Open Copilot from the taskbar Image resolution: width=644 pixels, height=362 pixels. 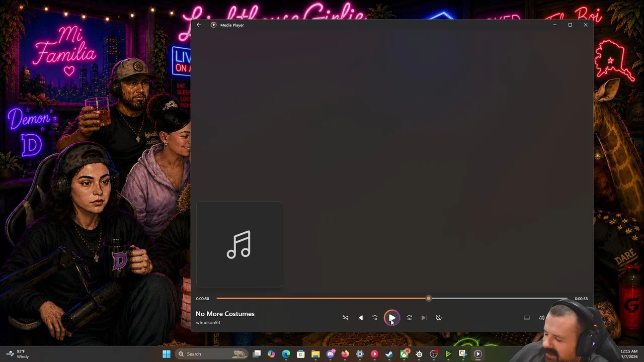[x=271, y=354]
